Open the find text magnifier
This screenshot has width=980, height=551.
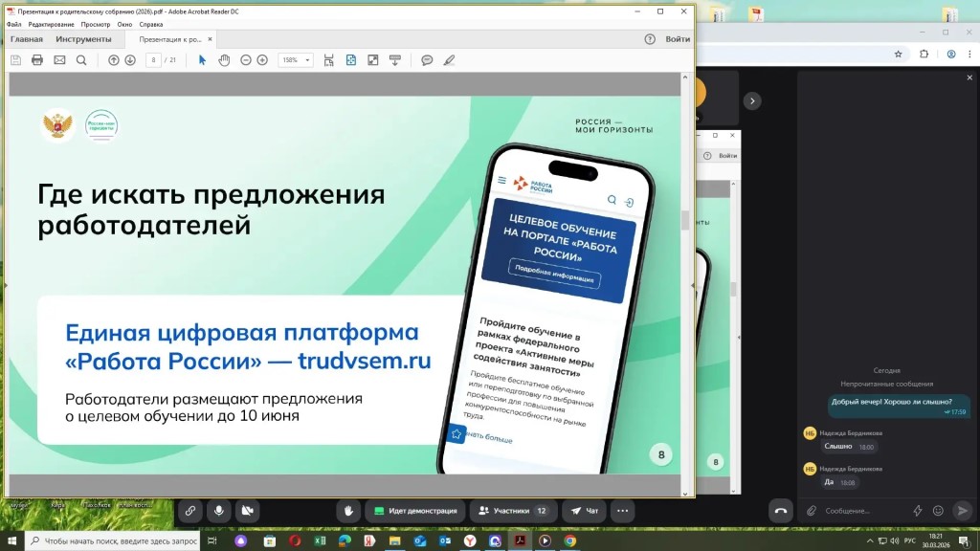(x=81, y=60)
